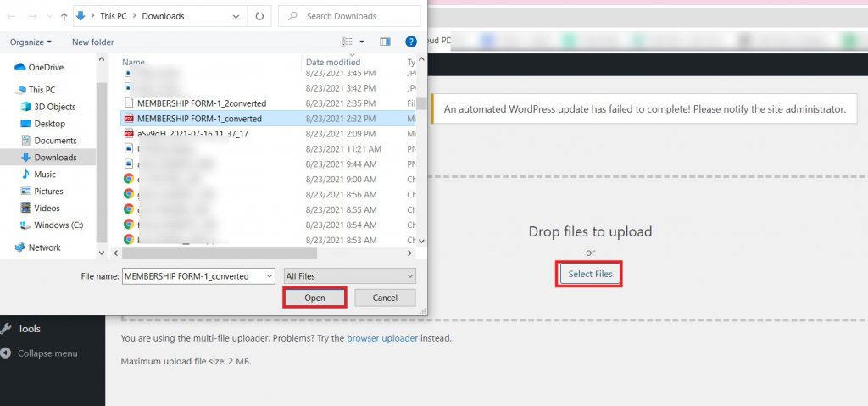Open the Documents folder in sidebar
The width and height of the screenshot is (868, 406).
click(55, 141)
